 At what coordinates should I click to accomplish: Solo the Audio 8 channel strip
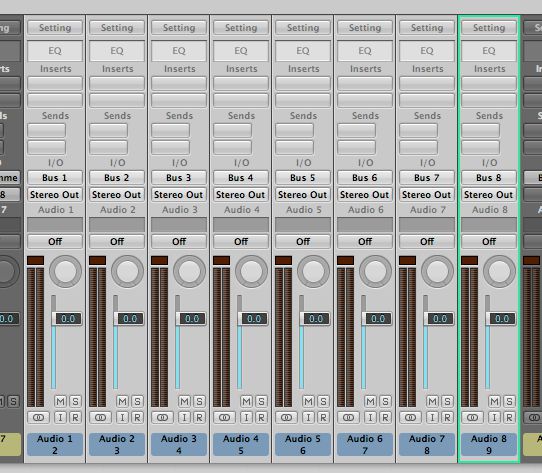tap(509, 401)
